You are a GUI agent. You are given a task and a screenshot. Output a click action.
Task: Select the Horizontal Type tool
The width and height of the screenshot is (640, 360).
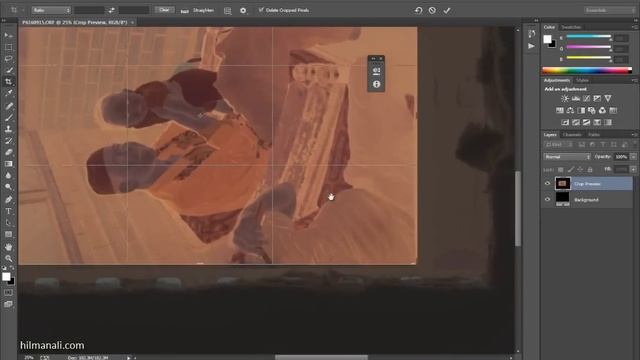[x=8, y=211]
